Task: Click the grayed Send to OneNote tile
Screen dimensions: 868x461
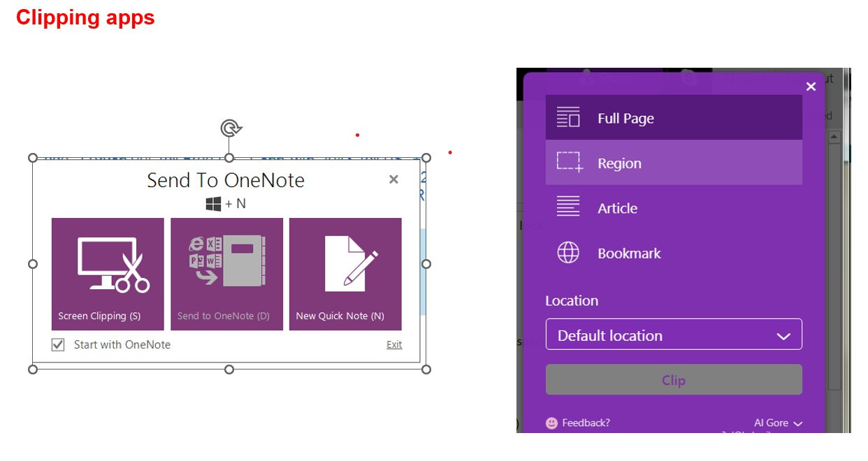Action: 226,274
